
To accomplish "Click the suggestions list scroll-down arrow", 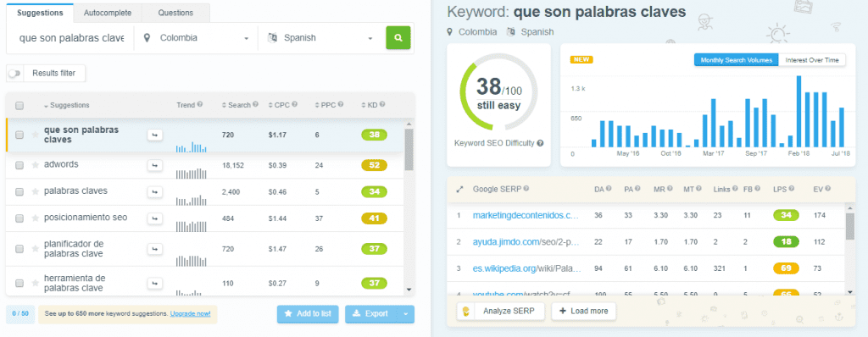I will pyautogui.click(x=409, y=289).
